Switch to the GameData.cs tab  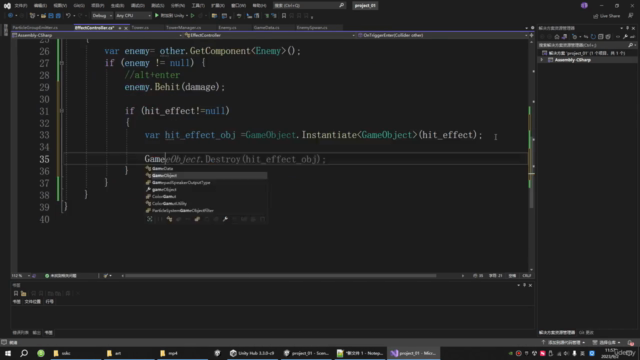[x=267, y=28]
